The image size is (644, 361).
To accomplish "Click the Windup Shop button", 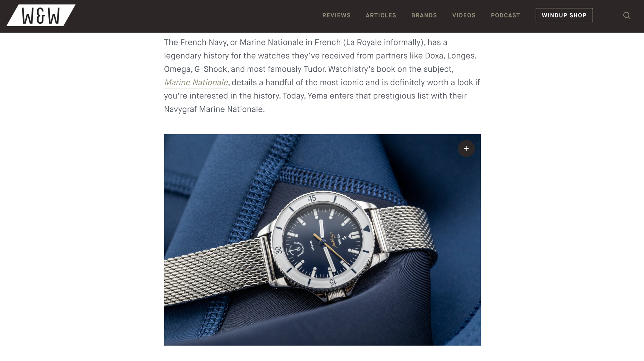I will [564, 15].
